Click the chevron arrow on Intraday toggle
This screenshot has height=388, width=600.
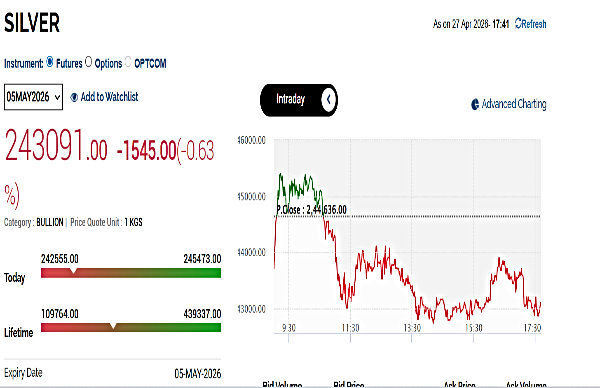328,100
